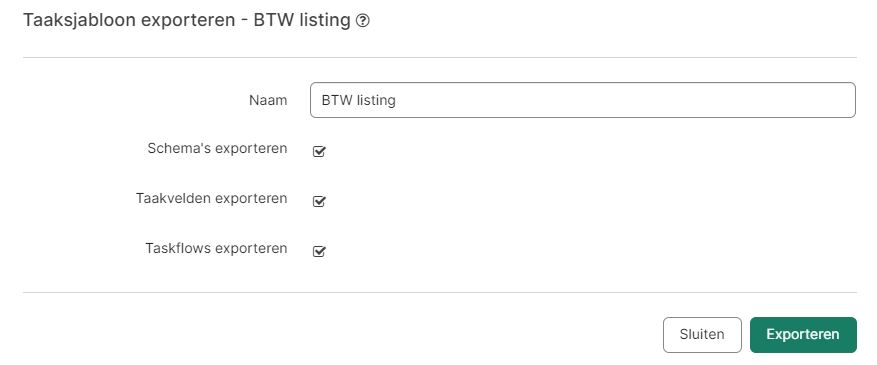The height and width of the screenshot is (365, 877).
Task: Disable the Taskflows exporteren checkbox
Action: click(319, 251)
